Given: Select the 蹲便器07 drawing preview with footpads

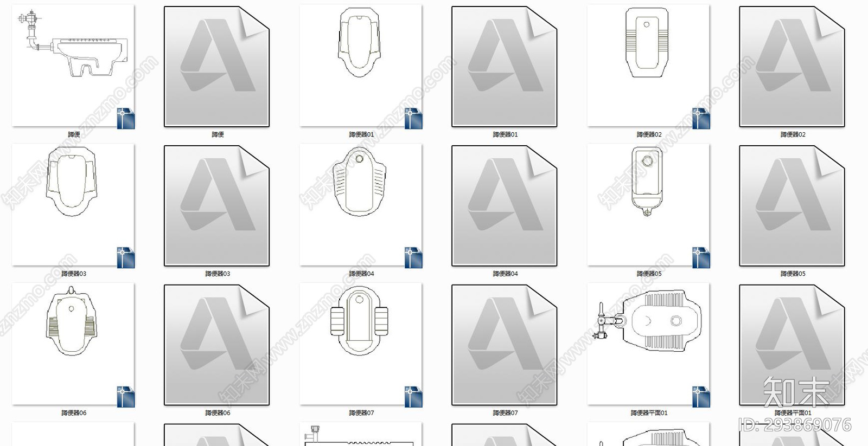Looking at the screenshot, I should click(x=361, y=344).
